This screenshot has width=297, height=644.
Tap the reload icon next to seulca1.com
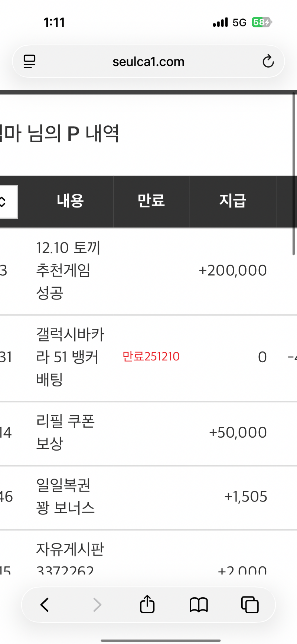coord(268,62)
